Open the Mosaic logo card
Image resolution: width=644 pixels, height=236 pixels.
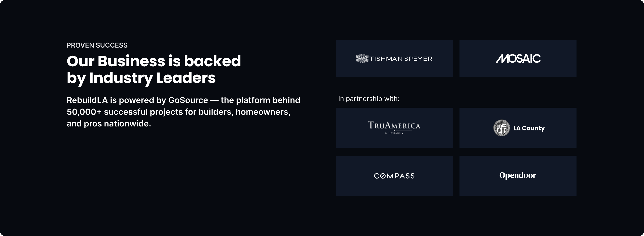pos(518,58)
